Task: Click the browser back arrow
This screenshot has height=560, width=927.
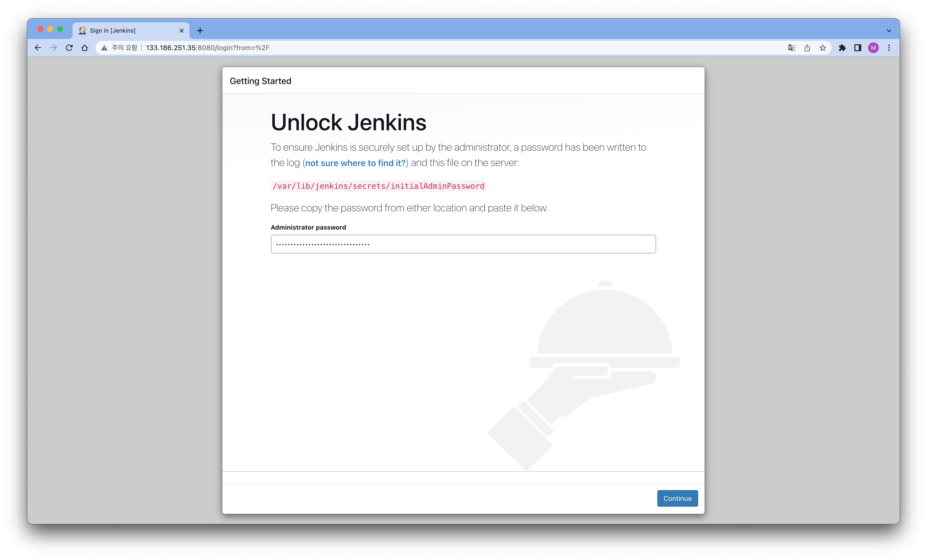Action: click(38, 48)
